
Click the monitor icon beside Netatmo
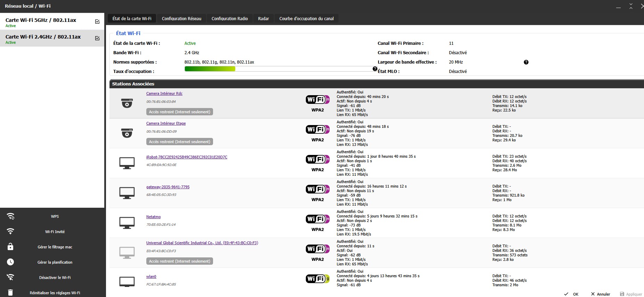tap(127, 223)
